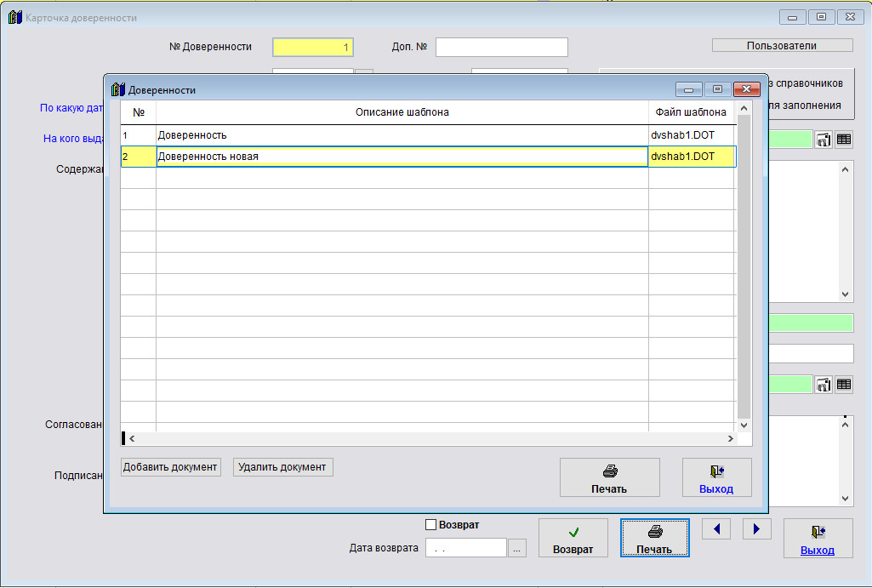The width and height of the screenshot is (872, 588).
Task: Click the Доп. № input field
Action: tap(501, 48)
